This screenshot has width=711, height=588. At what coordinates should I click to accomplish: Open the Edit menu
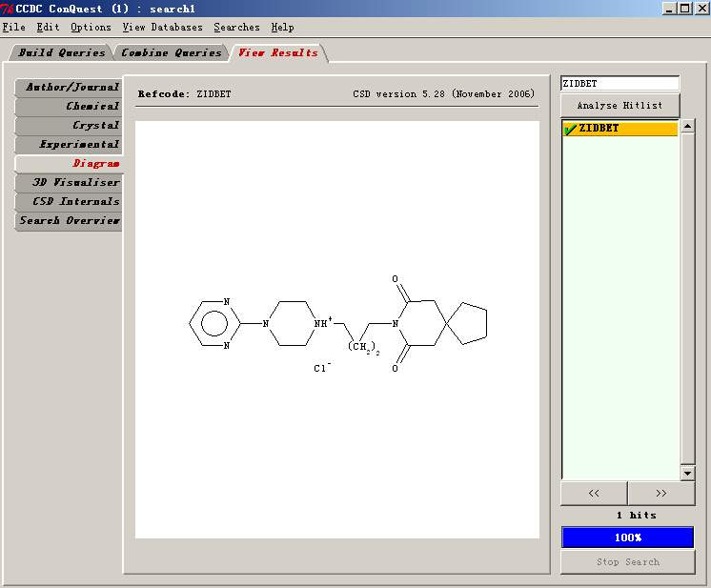click(48, 28)
